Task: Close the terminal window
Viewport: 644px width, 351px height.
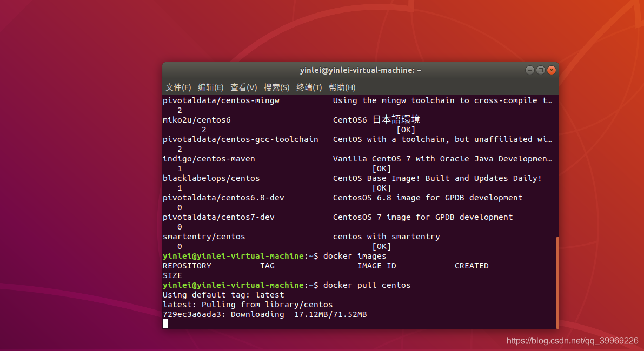Action: 552,70
